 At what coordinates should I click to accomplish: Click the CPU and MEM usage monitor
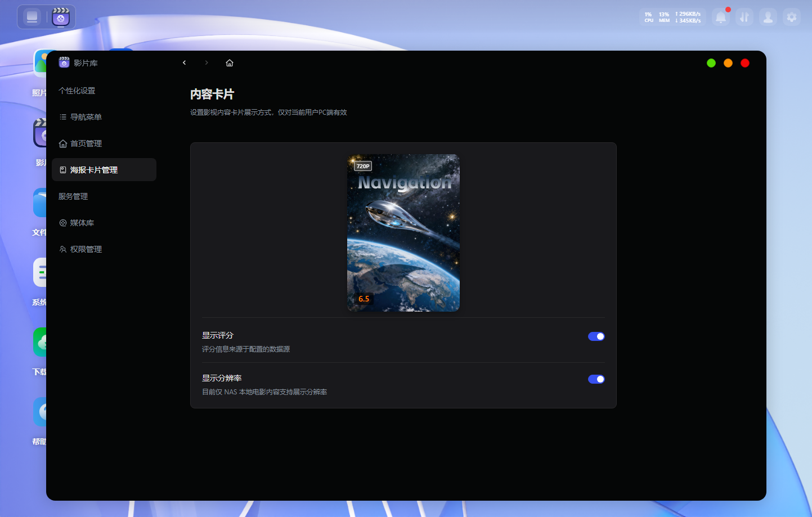[x=657, y=17]
